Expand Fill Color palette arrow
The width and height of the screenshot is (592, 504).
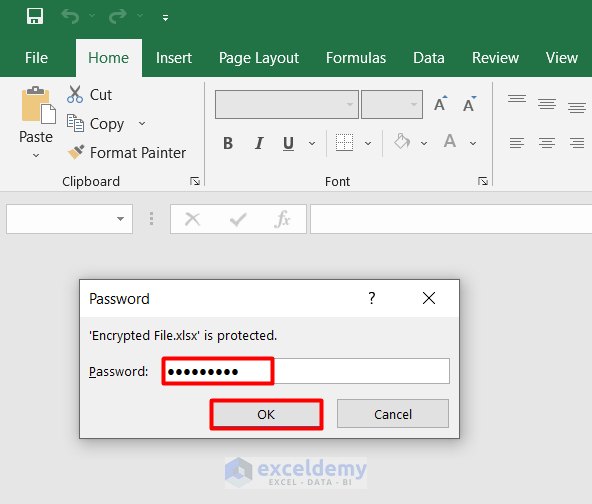click(424, 143)
